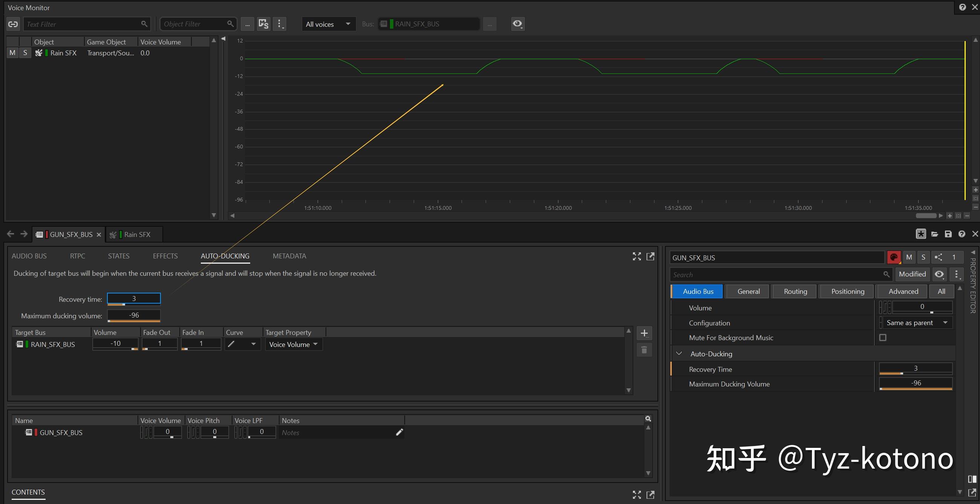Click the Modified filter button
Image resolution: width=980 pixels, height=504 pixels.
912,274
